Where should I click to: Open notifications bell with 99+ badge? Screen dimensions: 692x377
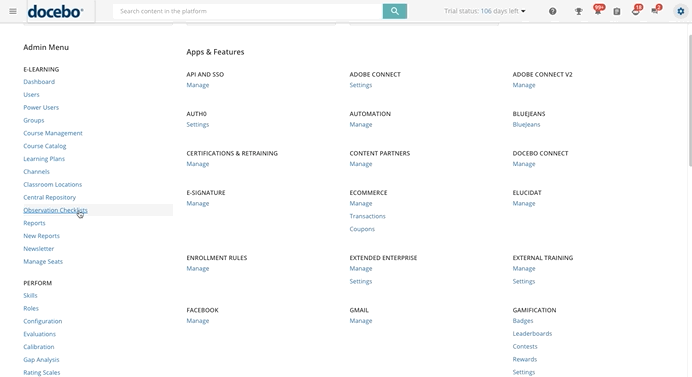click(598, 11)
